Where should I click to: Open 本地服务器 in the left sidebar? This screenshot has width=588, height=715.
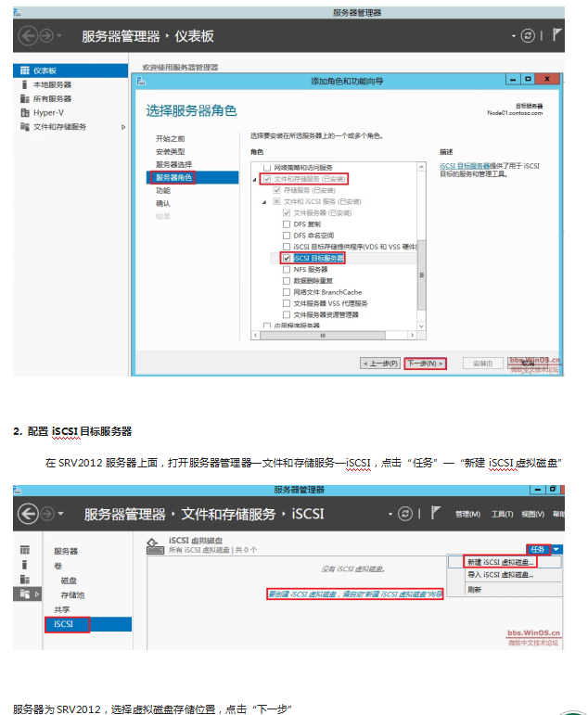[52, 84]
